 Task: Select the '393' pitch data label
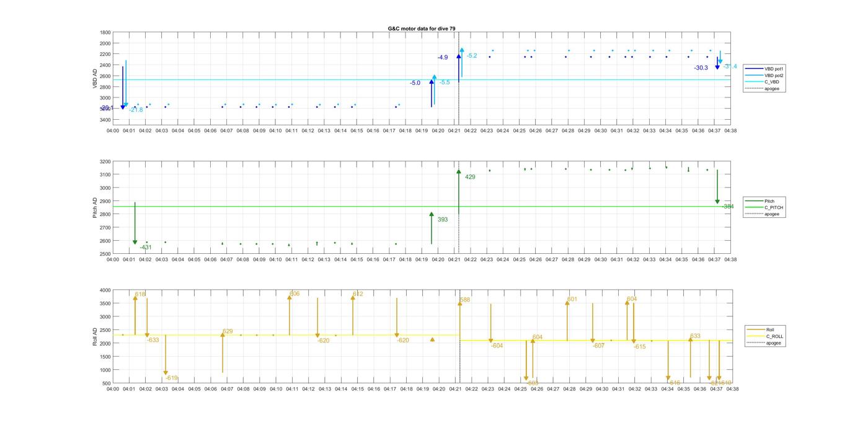443,220
